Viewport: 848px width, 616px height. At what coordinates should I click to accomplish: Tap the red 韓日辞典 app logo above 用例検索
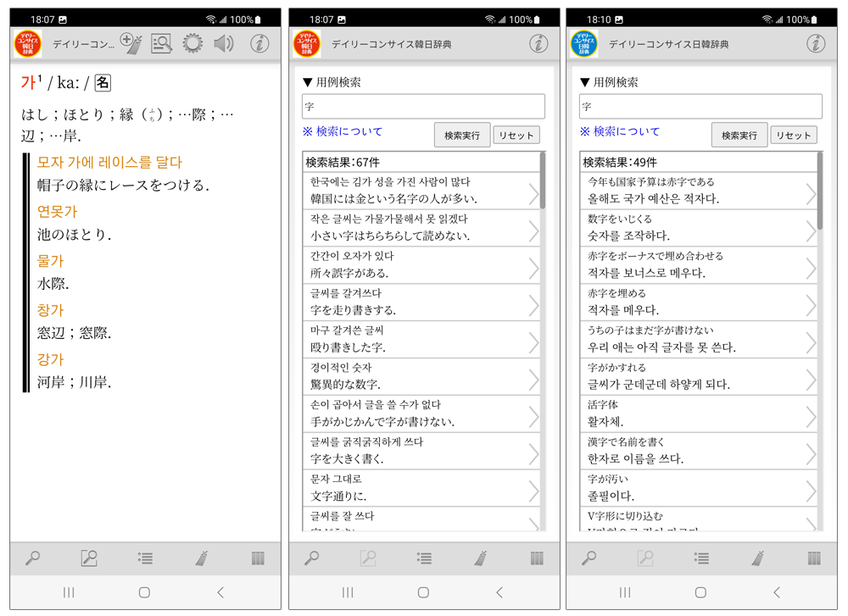click(x=307, y=44)
